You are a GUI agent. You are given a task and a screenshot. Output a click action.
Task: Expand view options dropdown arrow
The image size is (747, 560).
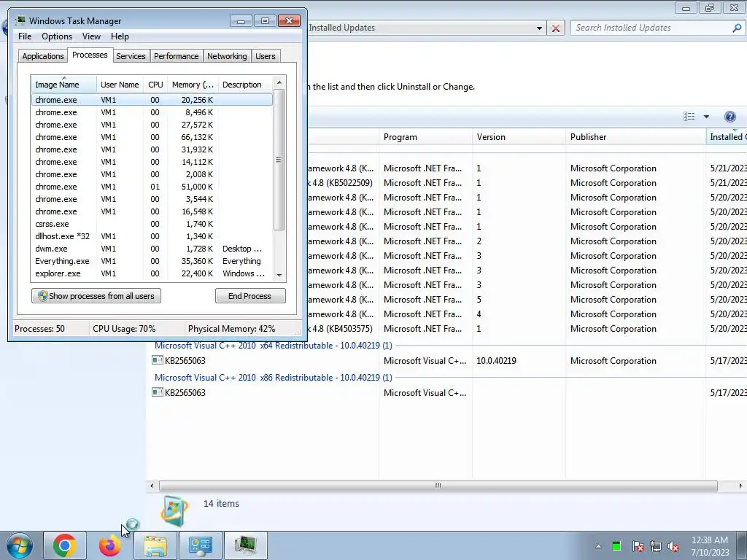(706, 117)
